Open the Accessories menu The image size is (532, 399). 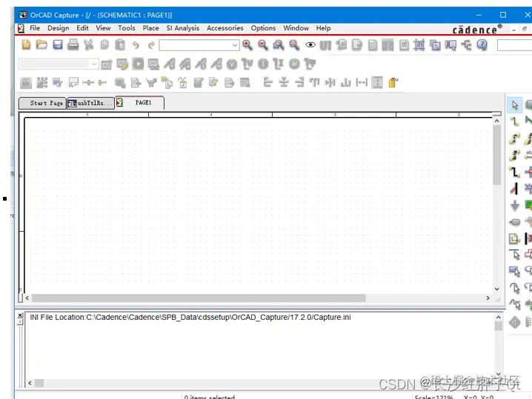225,28
